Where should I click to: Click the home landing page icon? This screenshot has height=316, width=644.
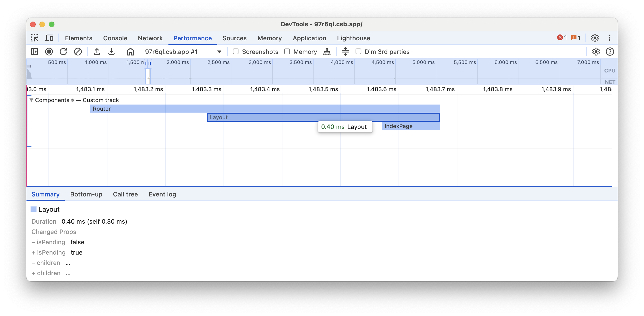pos(130,52)
